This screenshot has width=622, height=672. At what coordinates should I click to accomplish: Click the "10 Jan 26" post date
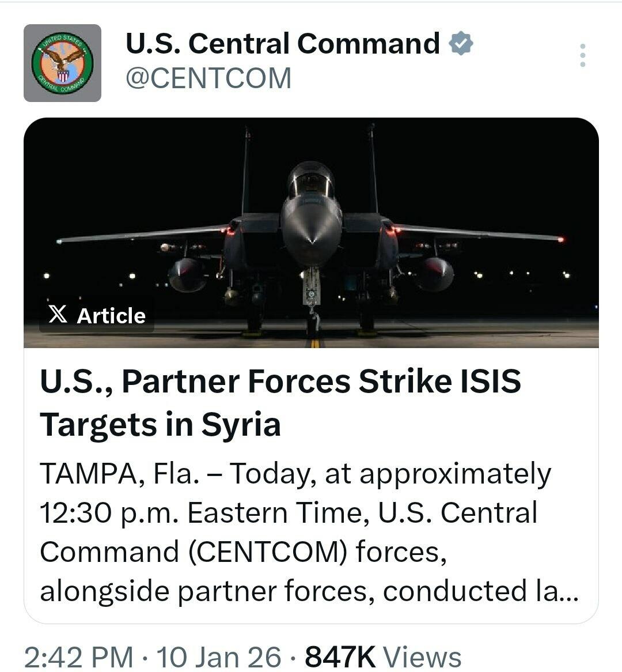pyautogui.click(x=219, y=656)
